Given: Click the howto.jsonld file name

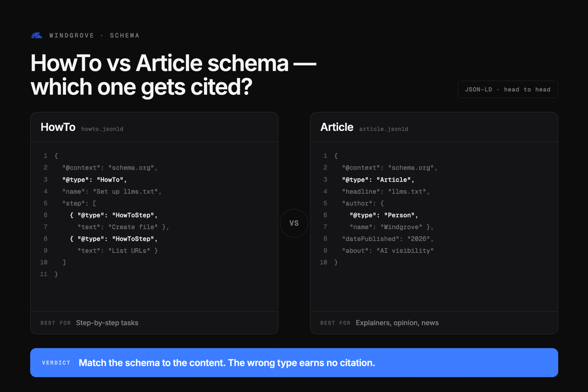Looking at the screenshot, I should [102, 129].
